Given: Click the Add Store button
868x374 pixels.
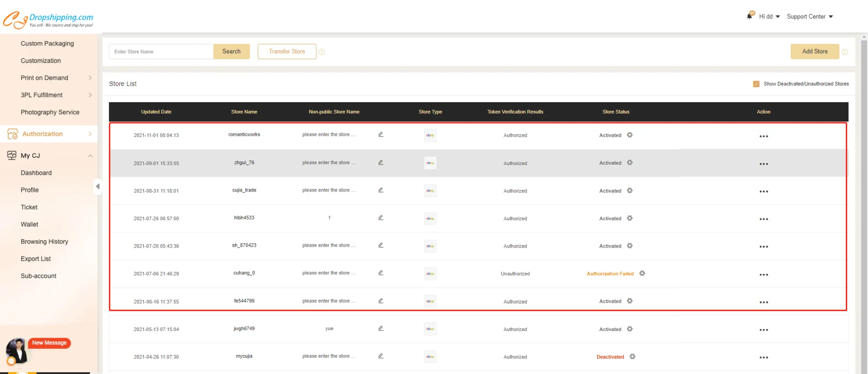Looking at the screenshot, I should pos(815,51).
